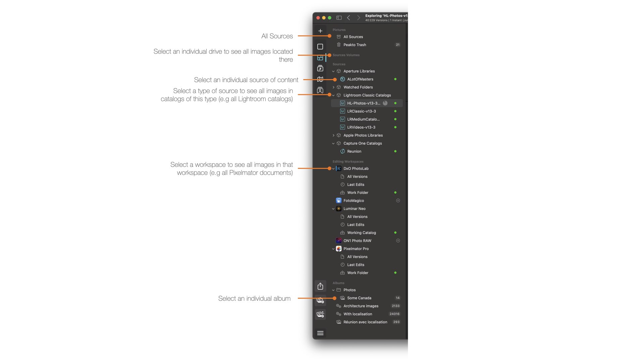
Task: Click the add circle button beside FotoMagico
Action: 398,200
